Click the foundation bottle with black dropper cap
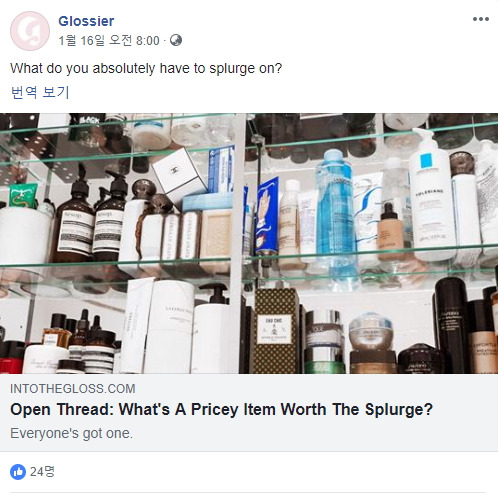The width and height of the screenshot is (498, 493). tap(390, 231)
